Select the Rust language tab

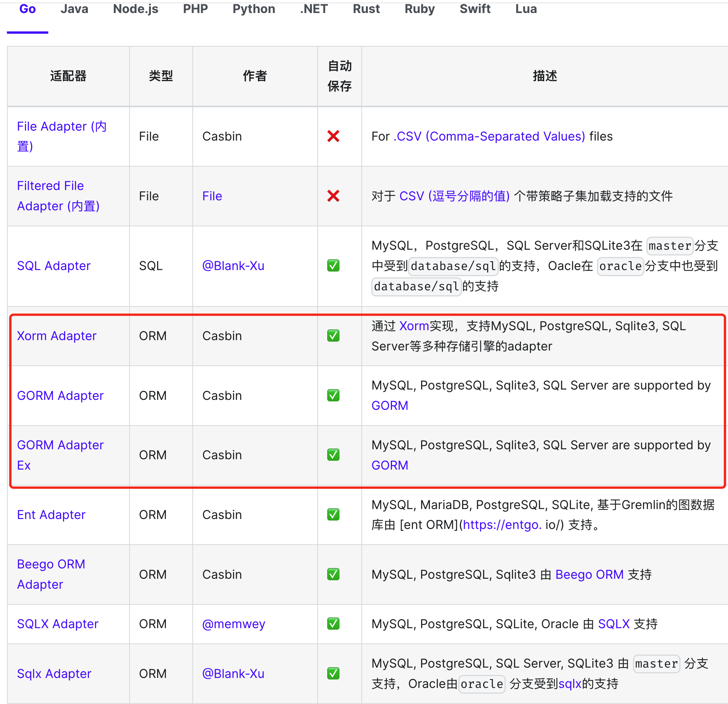click(x=366, y=9)
